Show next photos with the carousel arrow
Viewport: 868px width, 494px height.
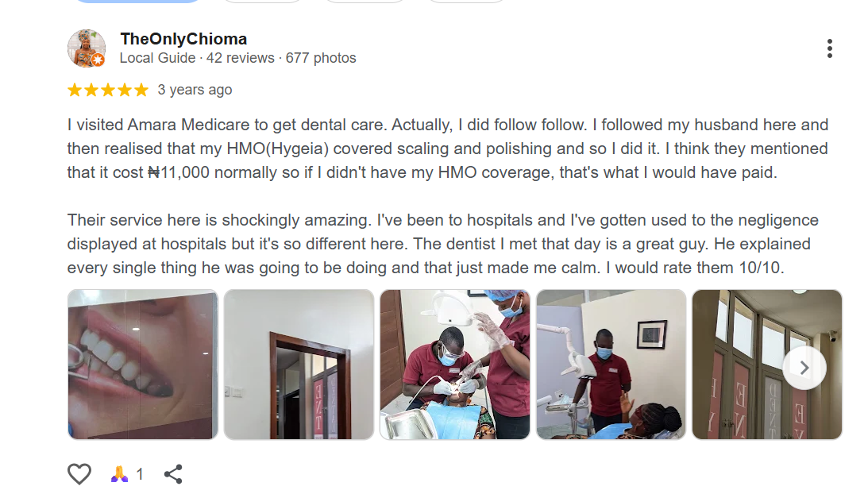[804, 368]
